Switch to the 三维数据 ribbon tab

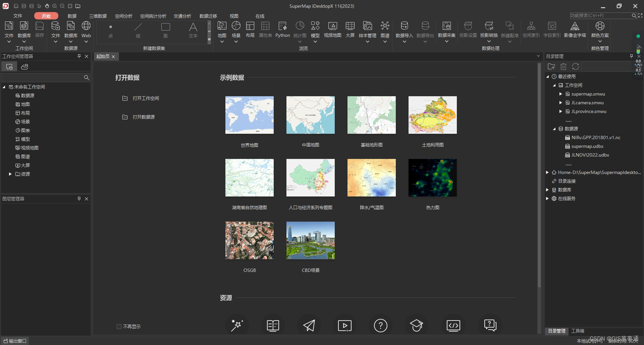tap(98, 16)
